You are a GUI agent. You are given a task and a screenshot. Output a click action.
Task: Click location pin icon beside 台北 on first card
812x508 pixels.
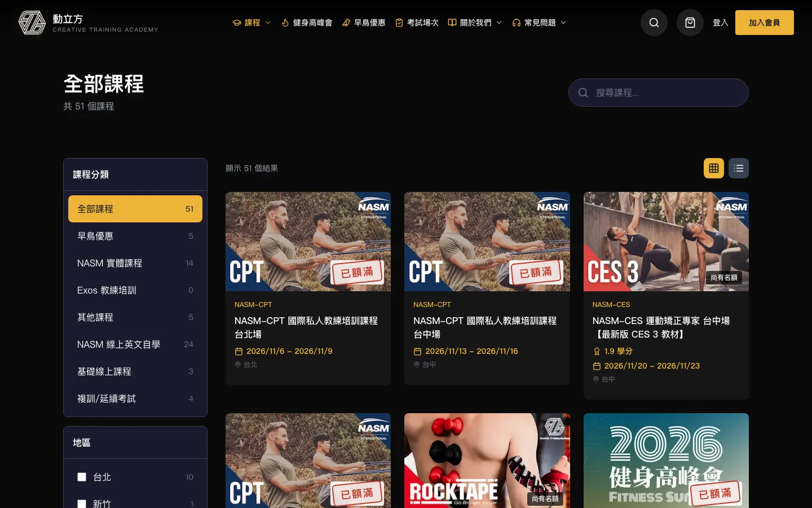(x=238, y=365)
